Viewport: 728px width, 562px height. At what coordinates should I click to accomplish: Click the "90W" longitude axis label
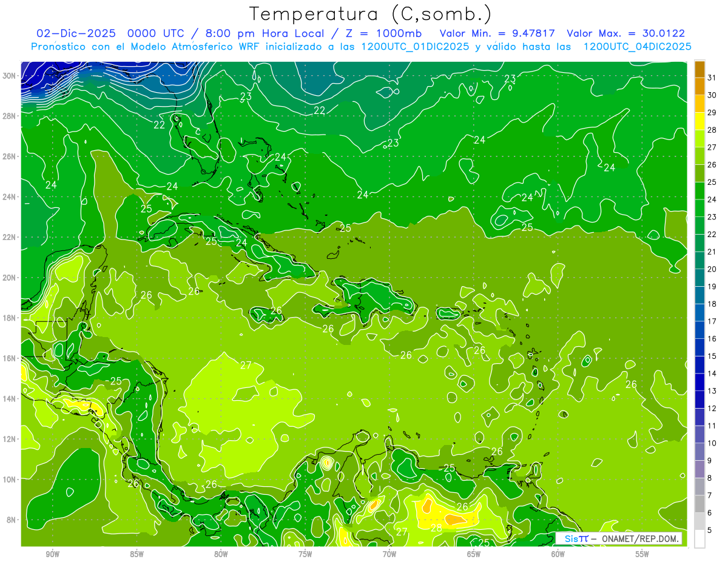52,554
